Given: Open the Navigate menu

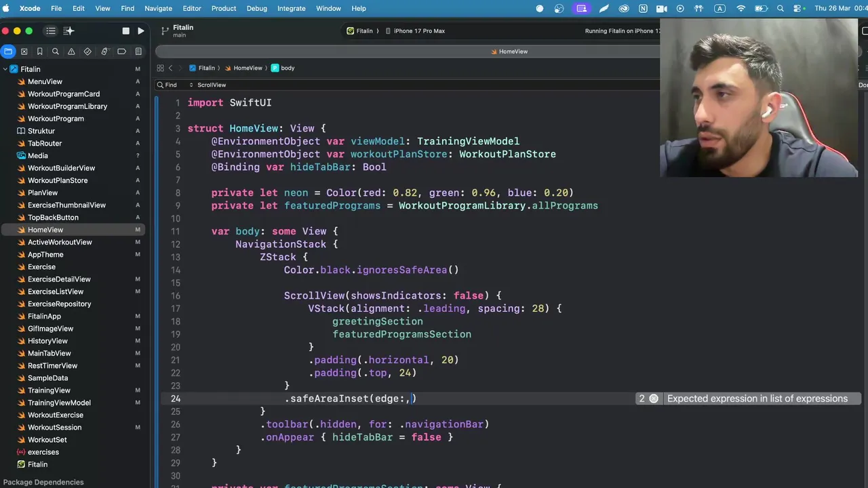Looking at the screenshot, I should tap(158, 8).
